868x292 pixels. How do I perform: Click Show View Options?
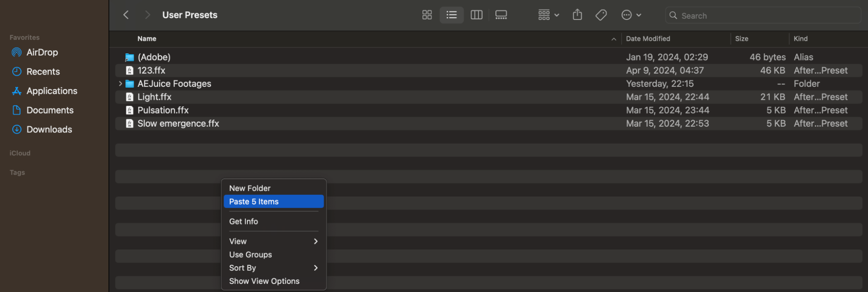point(264,281)
